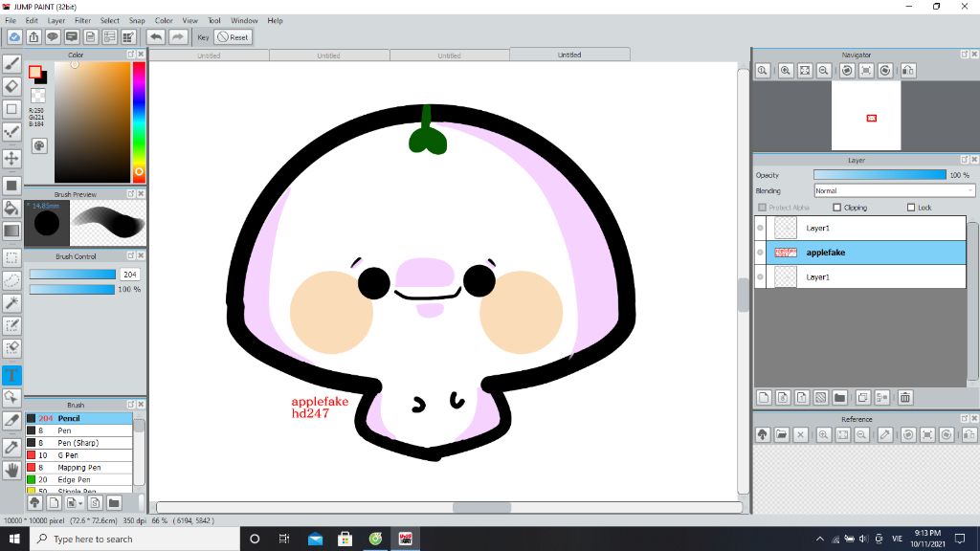This screenshot has height=551, width=980.
Task: Delete the selected layer with trash icon
Action: pos(905,397)
